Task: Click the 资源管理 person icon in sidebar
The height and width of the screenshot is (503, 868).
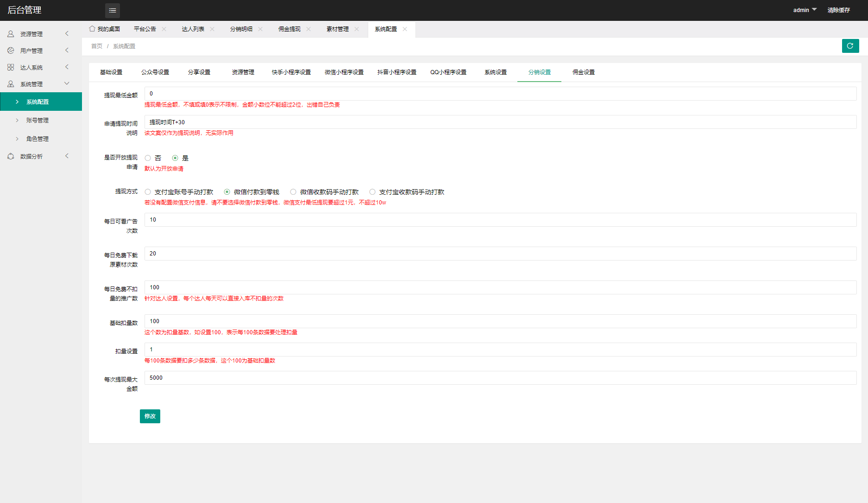Action: pyautogui.click(x=11, y=34)
